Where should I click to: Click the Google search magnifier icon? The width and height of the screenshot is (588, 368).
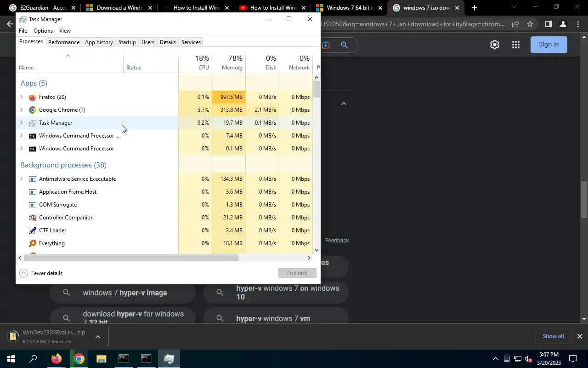(x=344, y=45)
